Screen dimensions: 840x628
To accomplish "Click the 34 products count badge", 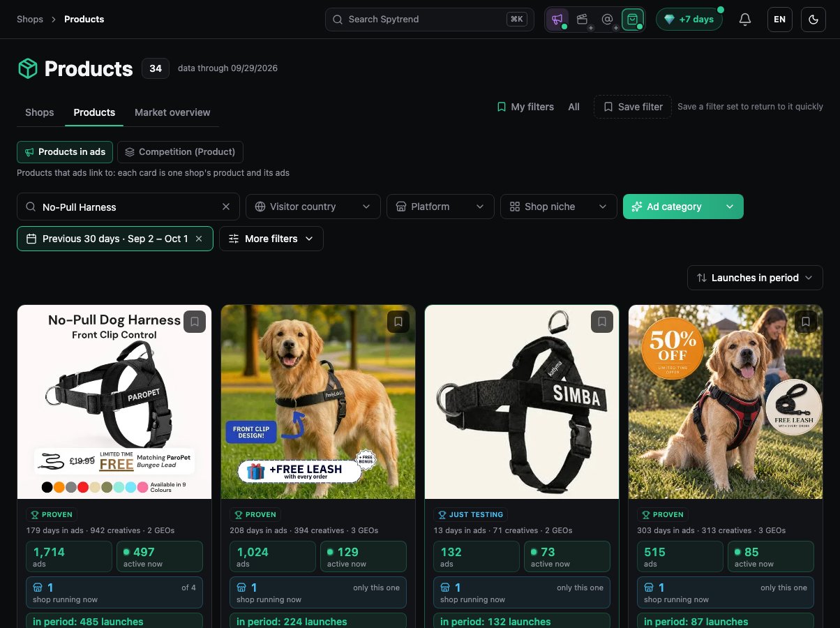I will click(x=156, y=68).
